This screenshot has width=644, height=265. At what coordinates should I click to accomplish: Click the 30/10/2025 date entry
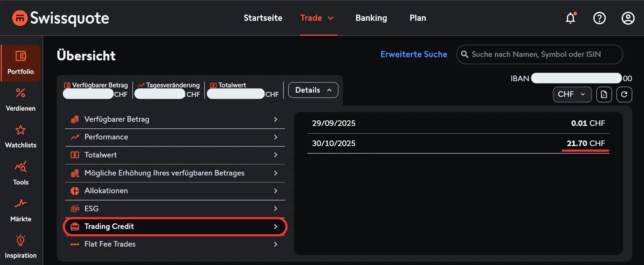click(x=334, y=143)
